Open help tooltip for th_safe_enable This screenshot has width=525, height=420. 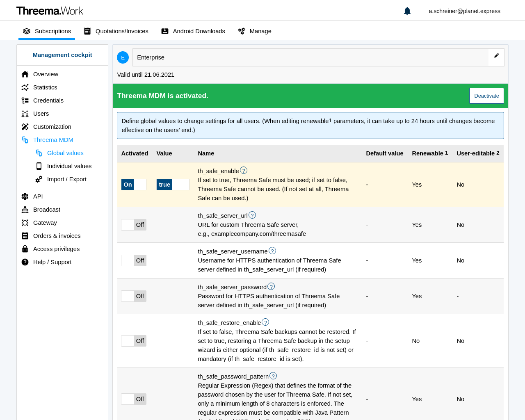[244, 170]
